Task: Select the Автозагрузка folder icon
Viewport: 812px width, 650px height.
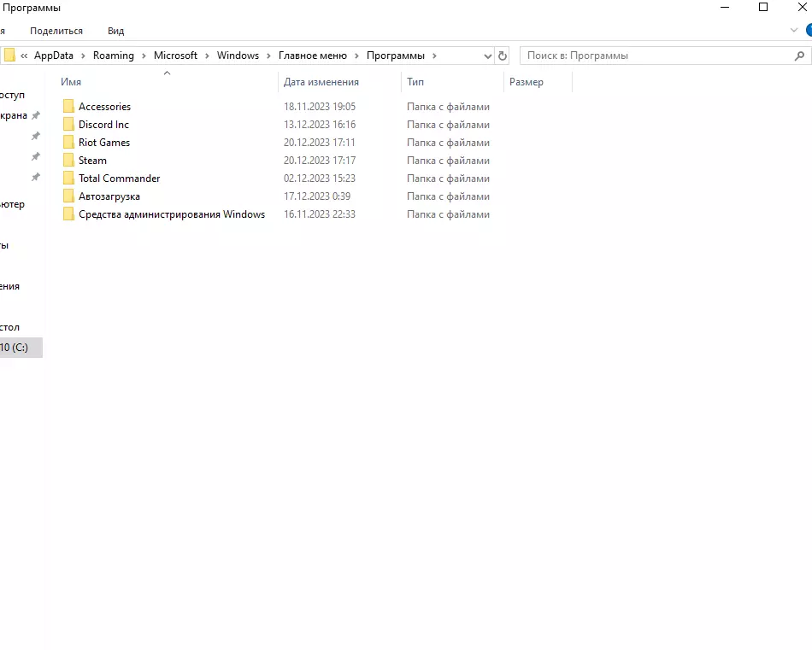Action: coord(68,196)
